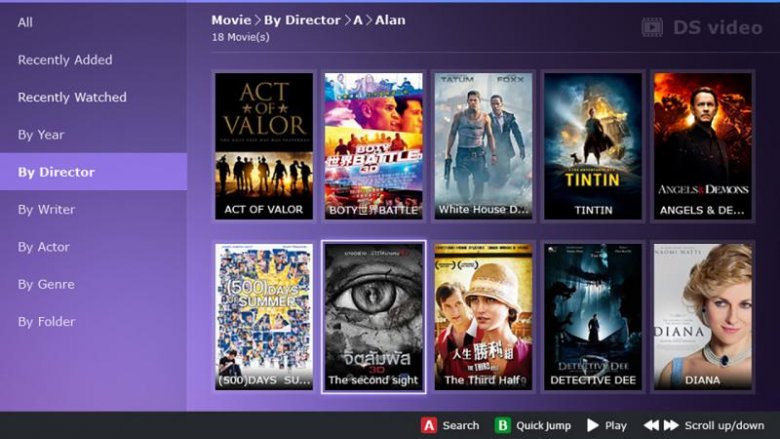Open the White House Down poster
The width and height of the screenshot is (780, 439).
[483, 146]
